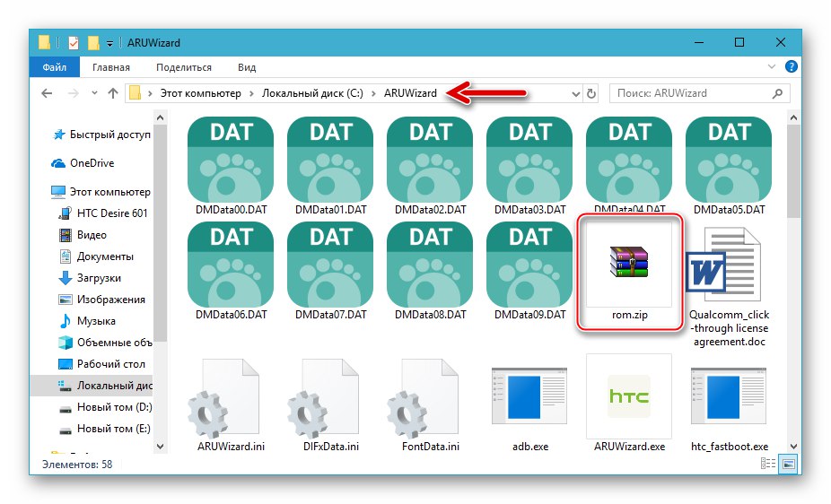This screenshot has width=831, height=504.
Task: Select the DMData07.DAT file icon
Action: (x=330, y=265)
